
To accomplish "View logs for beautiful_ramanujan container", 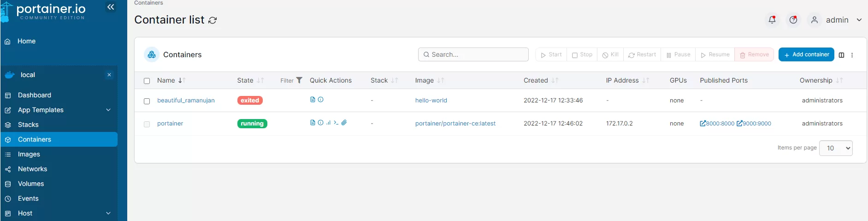I will (x=313, y=100).
